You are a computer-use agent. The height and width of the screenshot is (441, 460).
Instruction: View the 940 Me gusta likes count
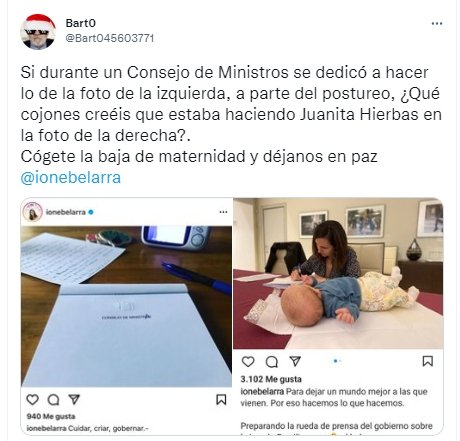coord(51,416)
